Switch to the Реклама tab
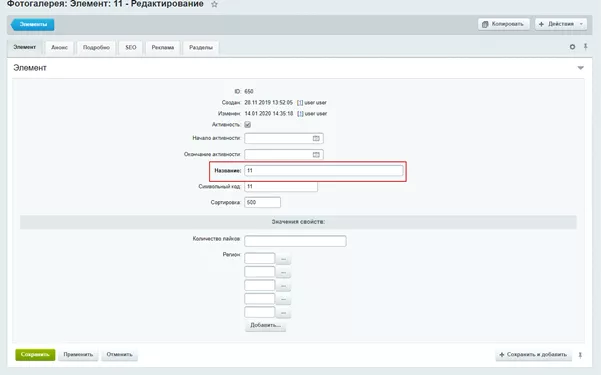This screenshot has height=375, width=601. point(163,48)
